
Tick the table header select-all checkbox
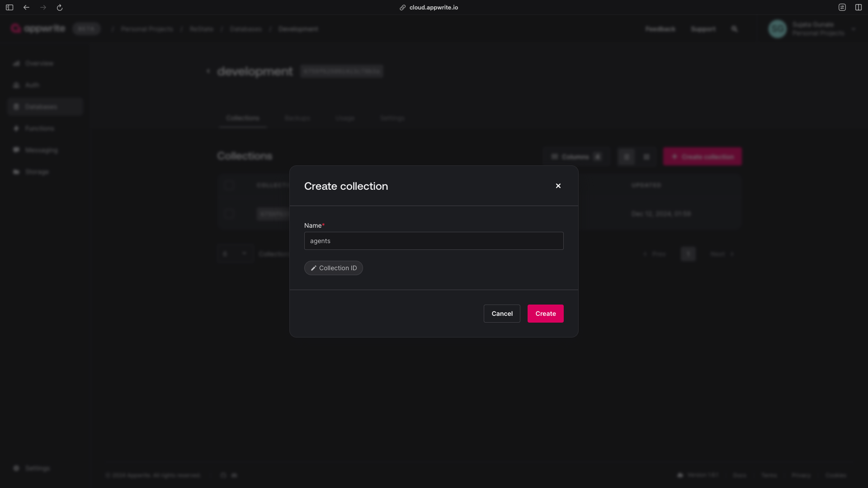[x=229, y=185]
